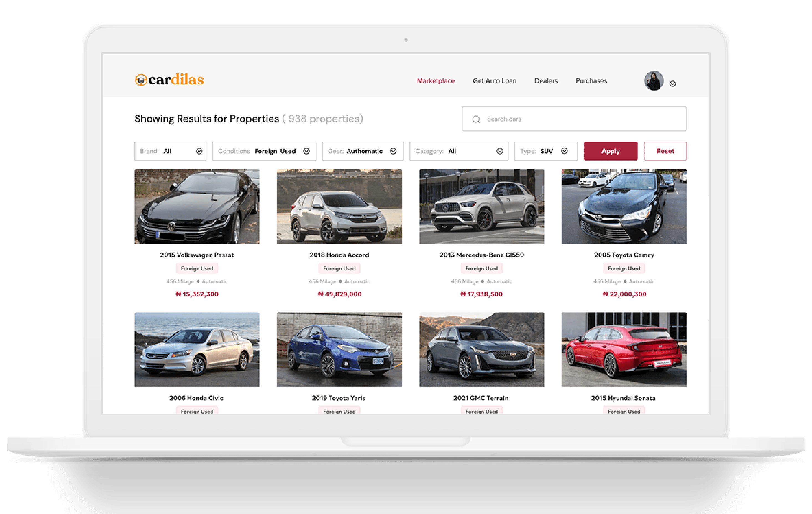This screenshot has width=812, height=514.
Task: Click Foreign Used tag on Honda Accord
Action: click(339, 268)
